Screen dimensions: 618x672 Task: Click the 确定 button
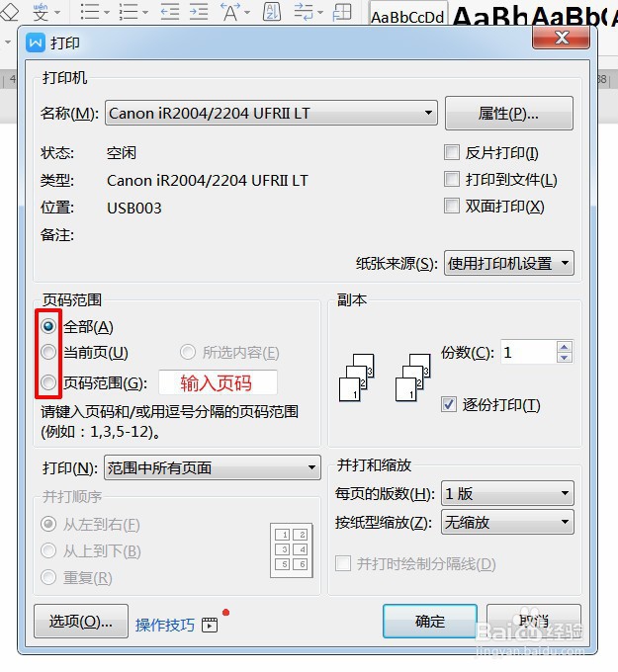[430, 621]
